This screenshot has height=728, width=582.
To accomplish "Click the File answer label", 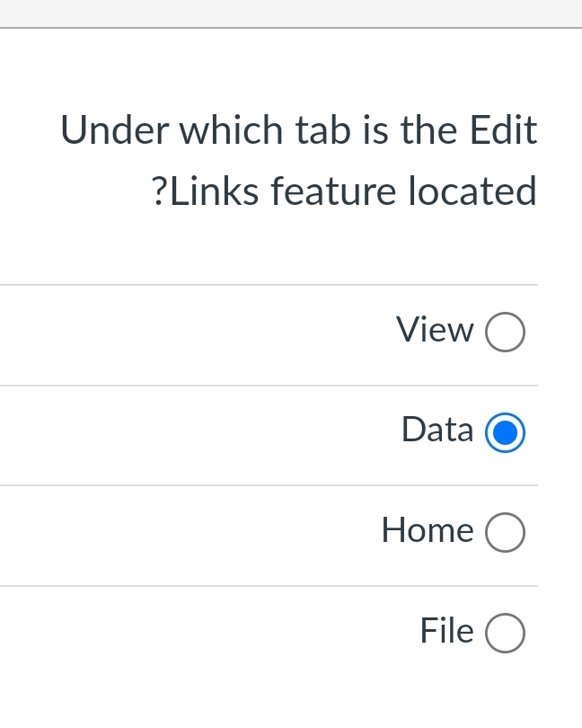I will pyautogui.click(x=446, y=631).
